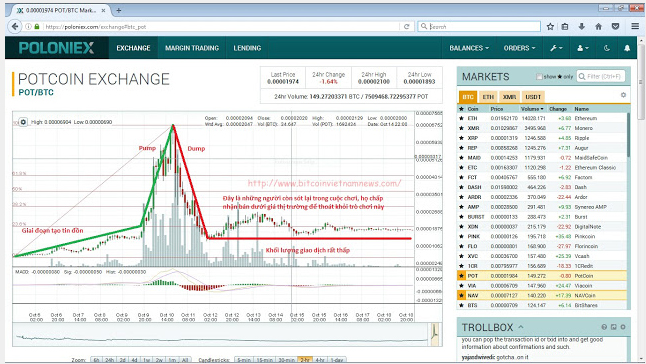The height and width of the screenshot is (364, 646).
Task: Go to the browser home icon
Action: (598, 26)
